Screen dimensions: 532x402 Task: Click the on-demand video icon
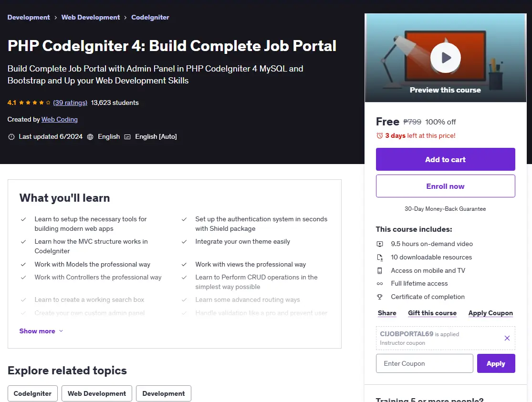(x=380, y=244)
